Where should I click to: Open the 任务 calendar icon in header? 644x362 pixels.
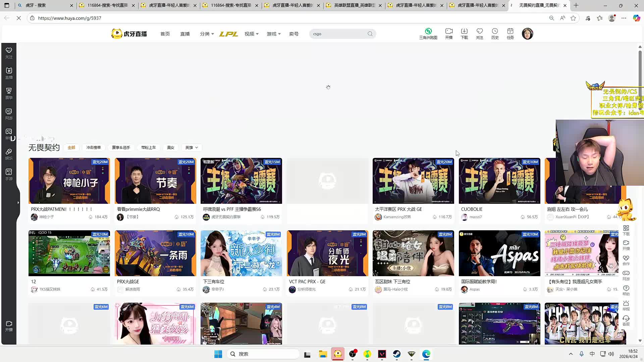click(510, 31)
